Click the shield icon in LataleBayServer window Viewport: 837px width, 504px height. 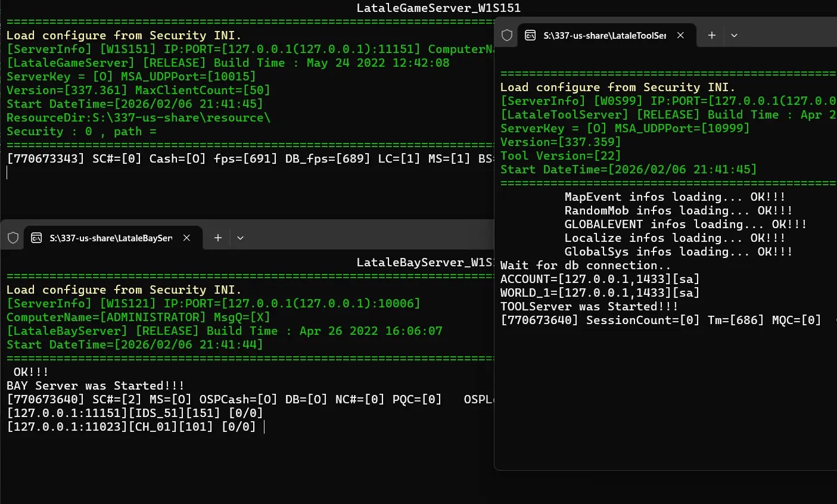[13, 238]
